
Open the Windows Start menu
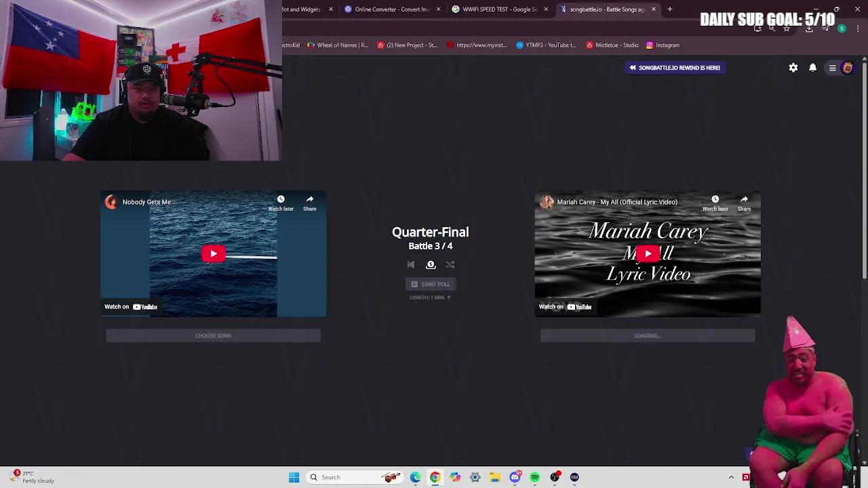tap(294, 477)
